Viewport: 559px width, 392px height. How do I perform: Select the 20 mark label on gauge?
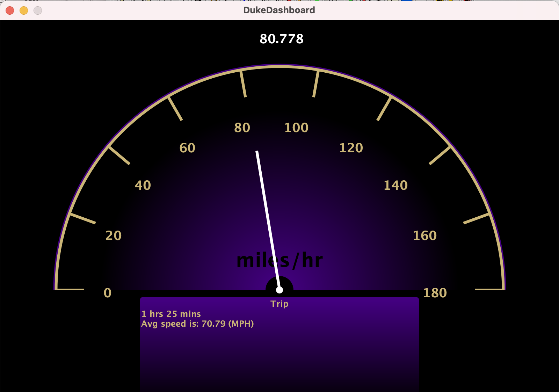point(114,235)
